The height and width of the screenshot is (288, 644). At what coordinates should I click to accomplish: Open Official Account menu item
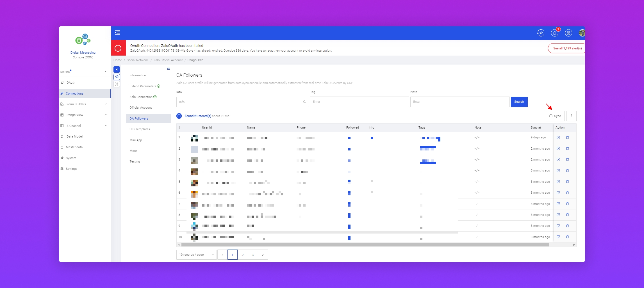point(140,108)
